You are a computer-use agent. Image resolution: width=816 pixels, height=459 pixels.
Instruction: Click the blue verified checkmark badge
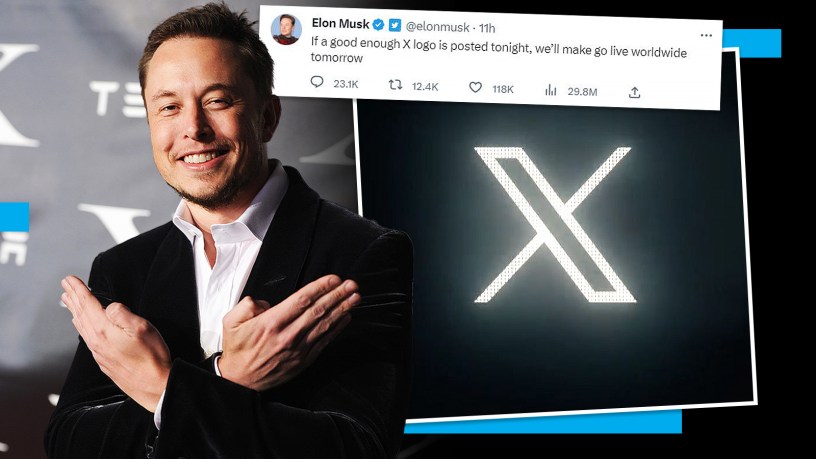coord(378,24)
